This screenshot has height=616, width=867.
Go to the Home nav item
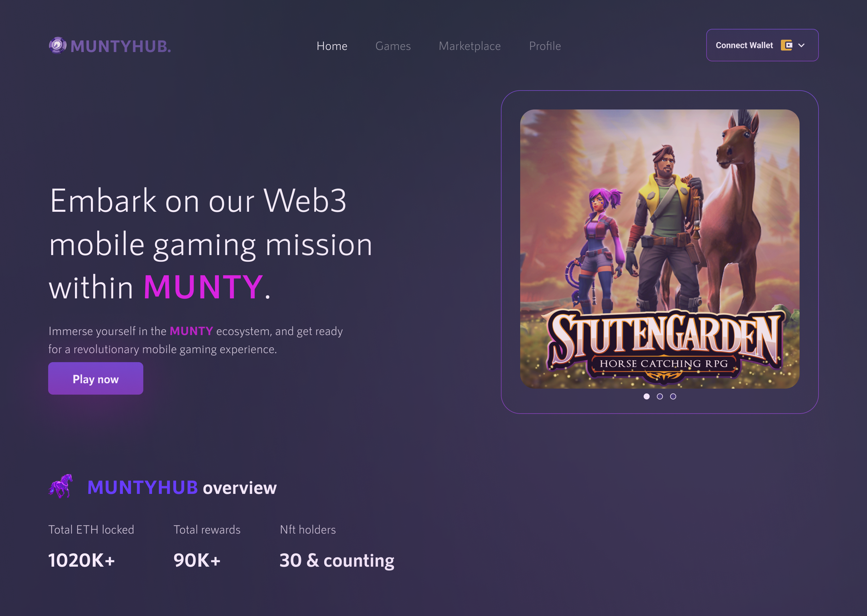coord(332,46)
